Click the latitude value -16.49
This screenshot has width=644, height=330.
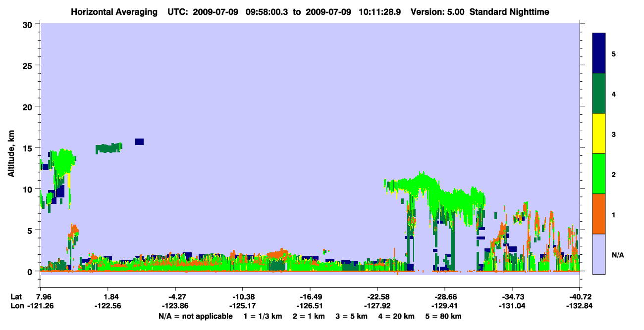(x=310, y=297)
